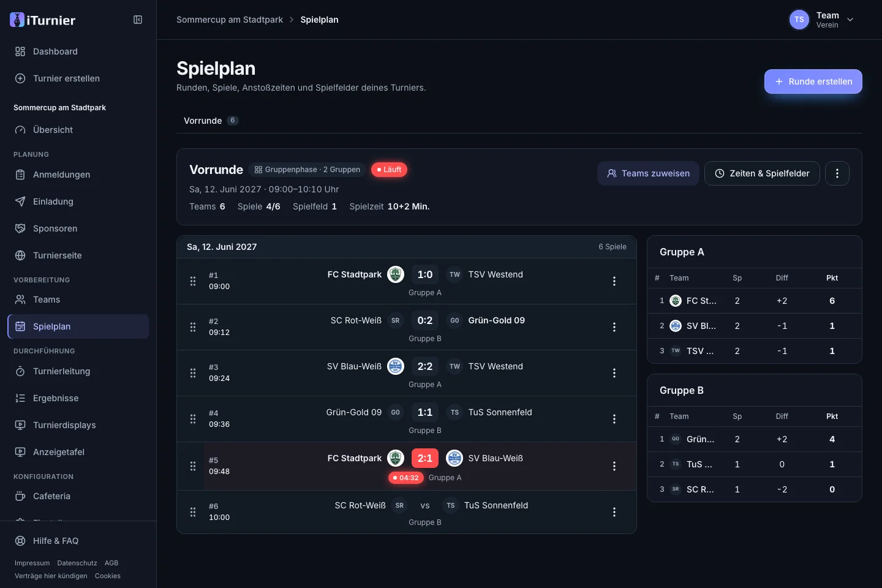
Task: Open Anzeigetafel in the sidebar
Action: (78, 452)
